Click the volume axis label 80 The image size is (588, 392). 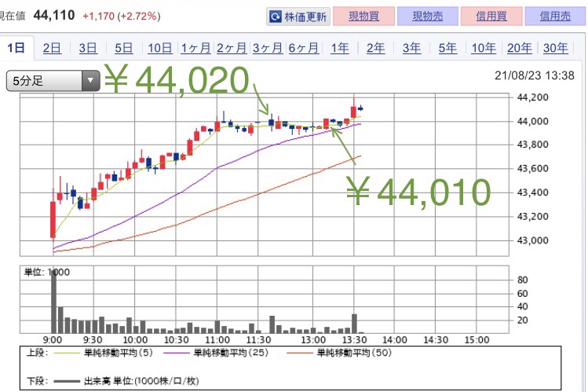pyautogui.click(x=522, y=280)
